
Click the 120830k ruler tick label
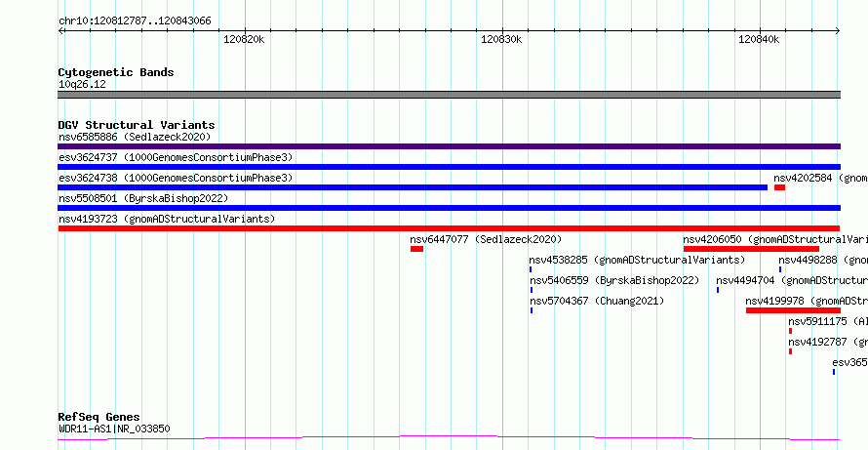pos(501,39)
